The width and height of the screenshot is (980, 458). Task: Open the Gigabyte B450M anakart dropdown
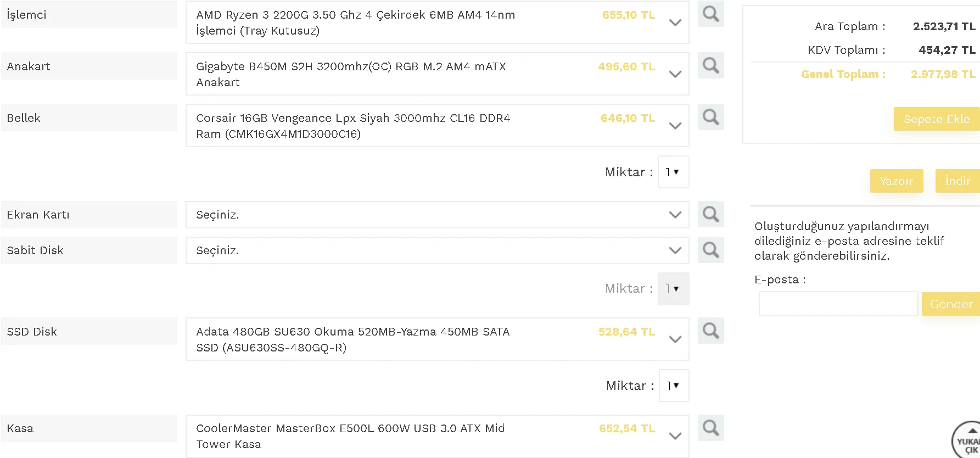tap(675, 74)
